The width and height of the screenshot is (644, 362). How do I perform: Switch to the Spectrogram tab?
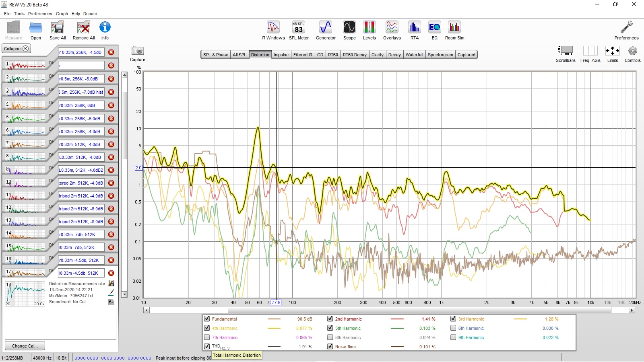coord(440,55)
